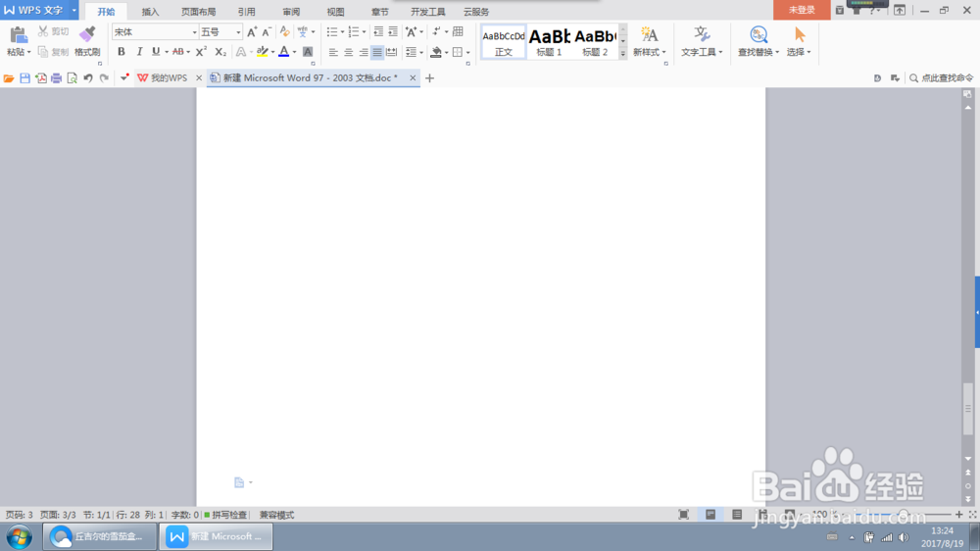Switch to 视图 ribbon tab
Image resolution: width=980 pixels, height=551 pixels.
(x=335, y=11)
